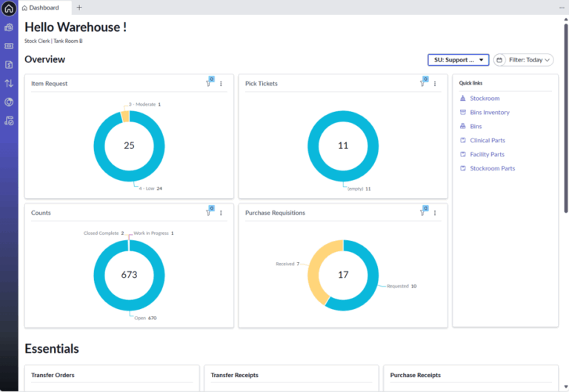569x392 pixels.
Task: Open the Counts card three-dot menu
Action: point(221,213)
